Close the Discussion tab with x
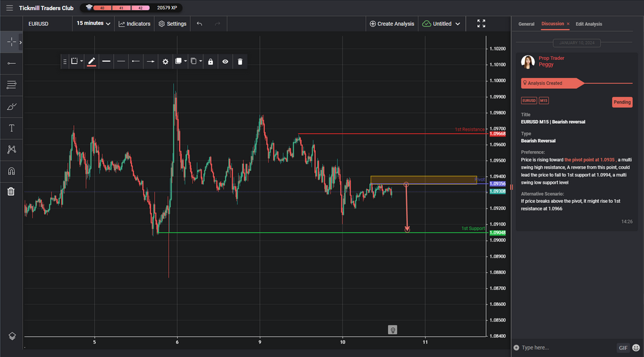 pyautogui.click(x=568, y=24)
